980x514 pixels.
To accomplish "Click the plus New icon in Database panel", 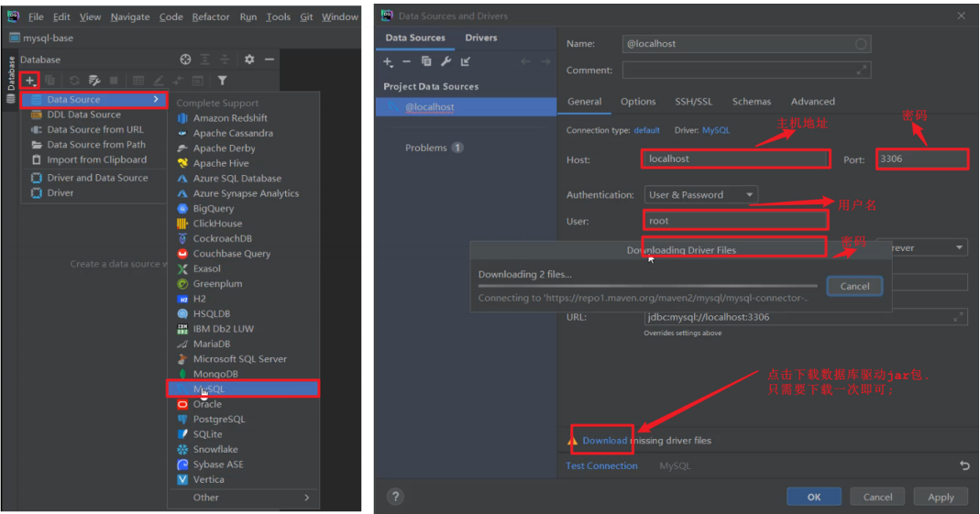I will [29, 80].
